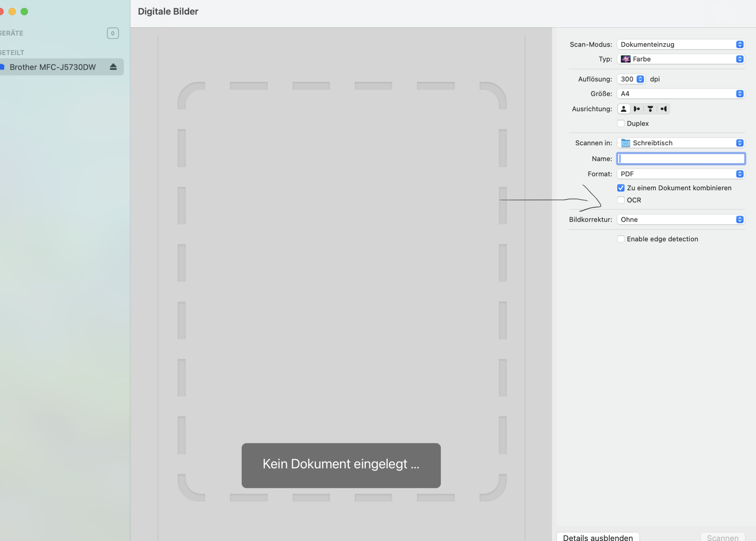Select Brother MFC-J5730DW in sidebar

point(53,67)
